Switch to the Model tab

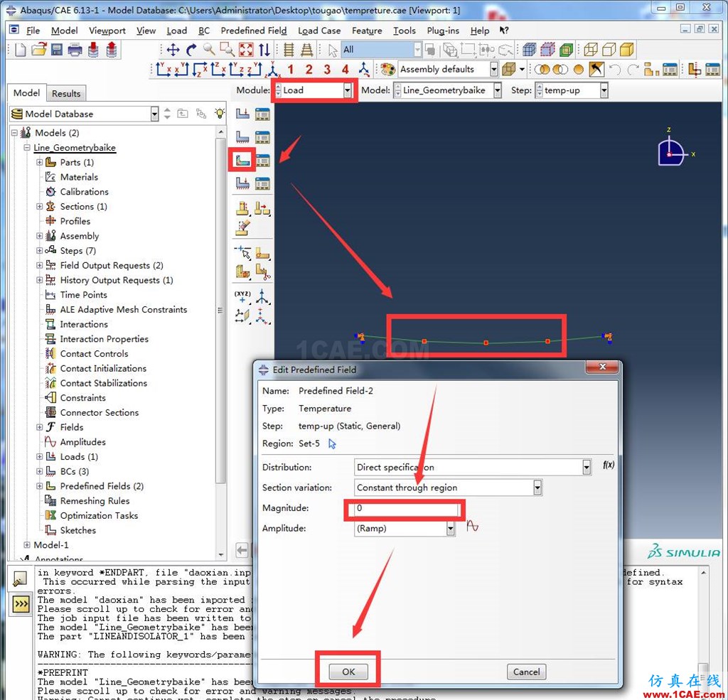click(27, 93)
